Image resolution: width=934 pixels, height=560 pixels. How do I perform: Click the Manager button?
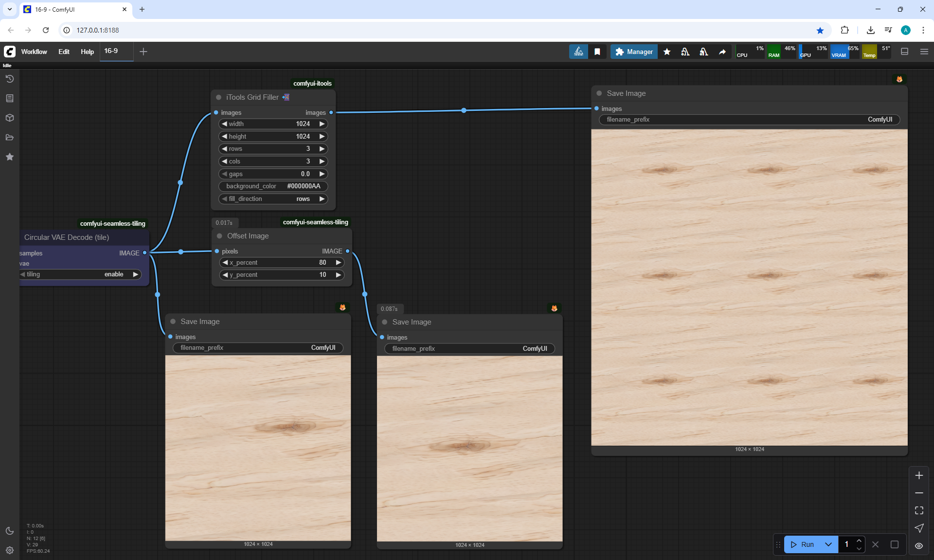634,52
